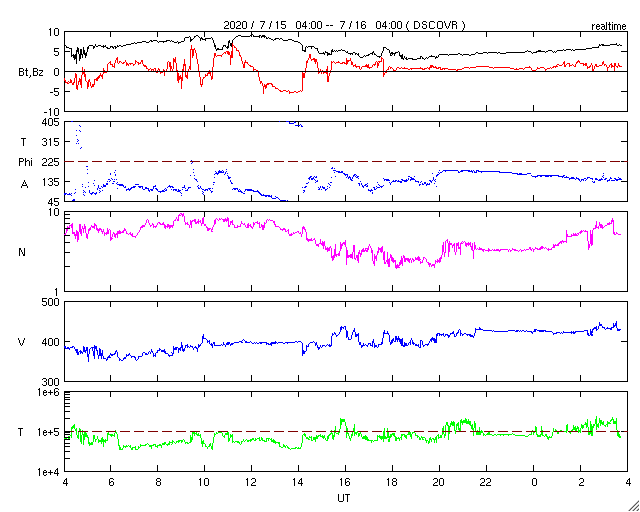
Task: Click the "315" tick on the Phi axis
Action: [x=52, y=142]
